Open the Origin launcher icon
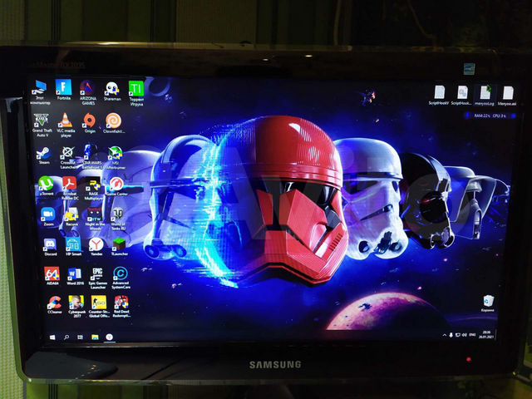 [89, 121]
